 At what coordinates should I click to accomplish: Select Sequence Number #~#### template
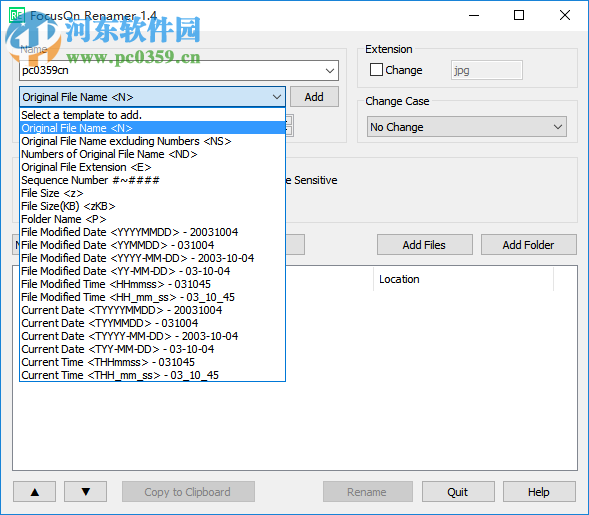153,180
